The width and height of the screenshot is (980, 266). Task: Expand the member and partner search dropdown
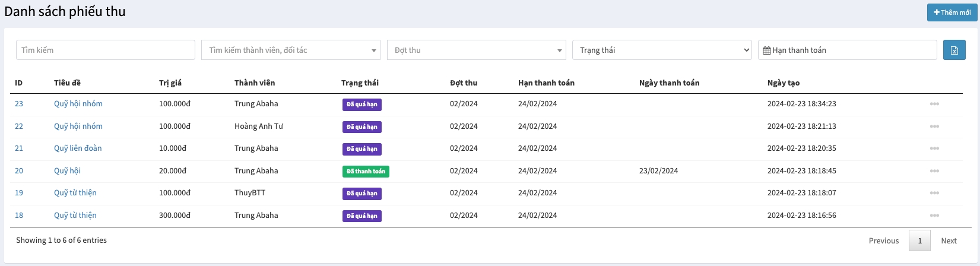tap(290, 50)
